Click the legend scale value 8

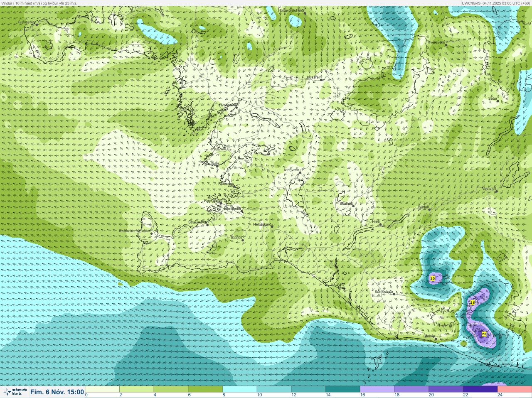224,395
